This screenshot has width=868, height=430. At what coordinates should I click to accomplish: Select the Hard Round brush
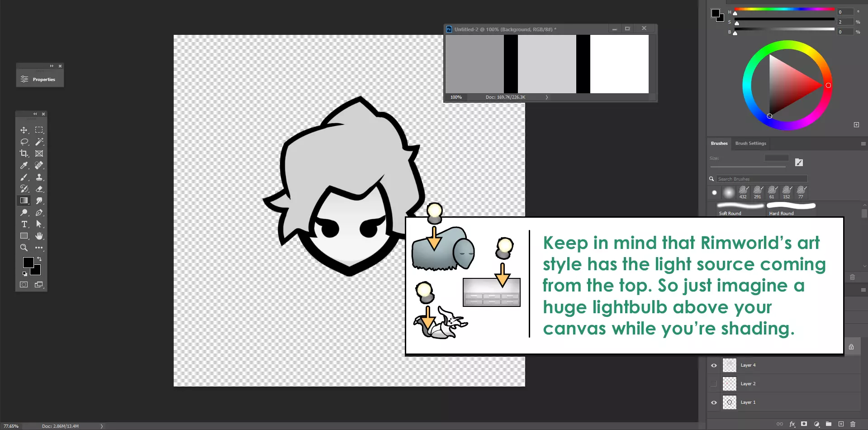pos(791,209)
